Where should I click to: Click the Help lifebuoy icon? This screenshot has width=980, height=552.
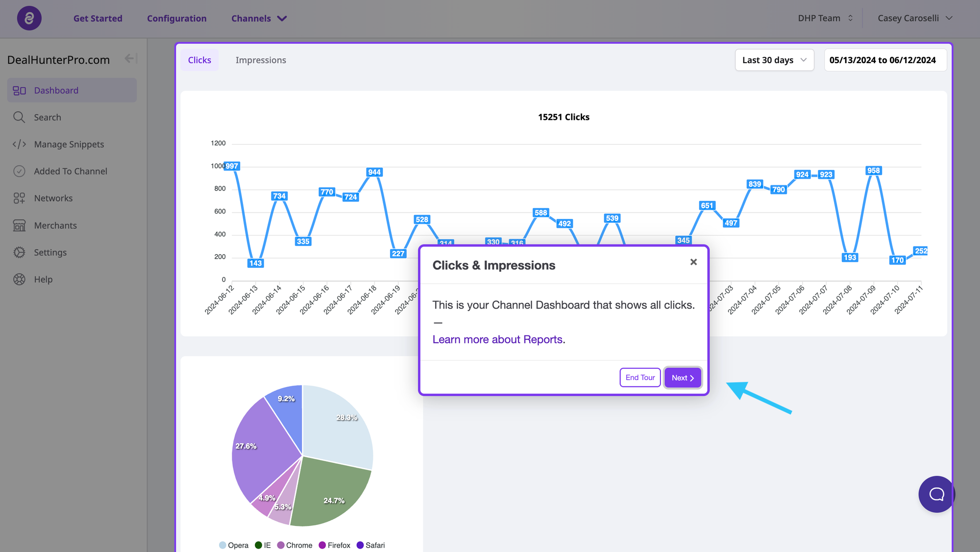point(19,279)
